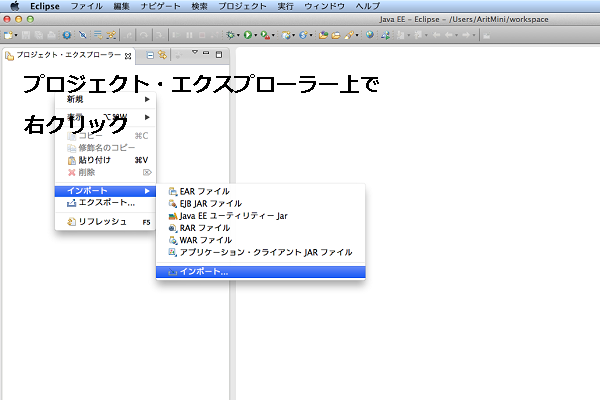Image resolution: width=600 pixels, height=400 pixels.
Task: Open dropdown next to the globe 'S' icon
Action: pos(311,36)
